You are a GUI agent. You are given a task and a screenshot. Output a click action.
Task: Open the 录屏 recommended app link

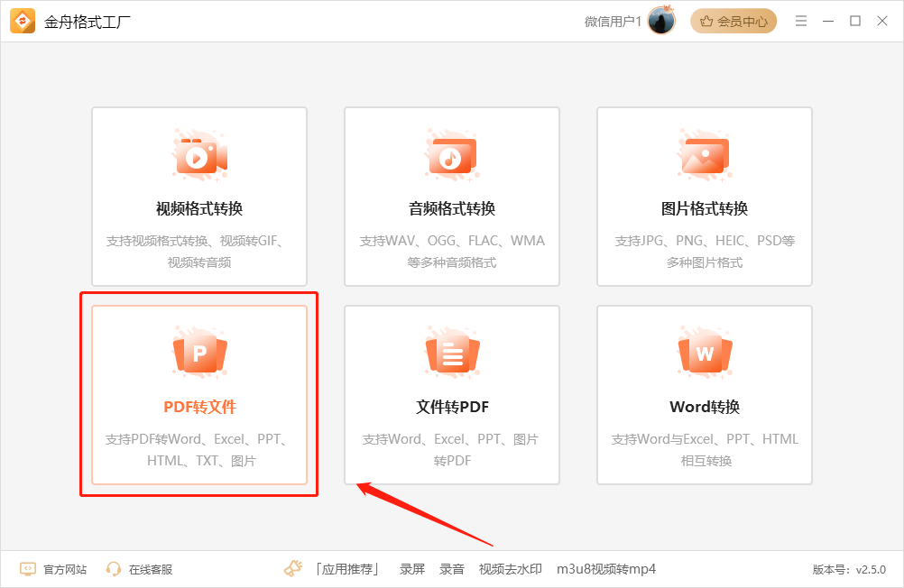coord(412,569)
